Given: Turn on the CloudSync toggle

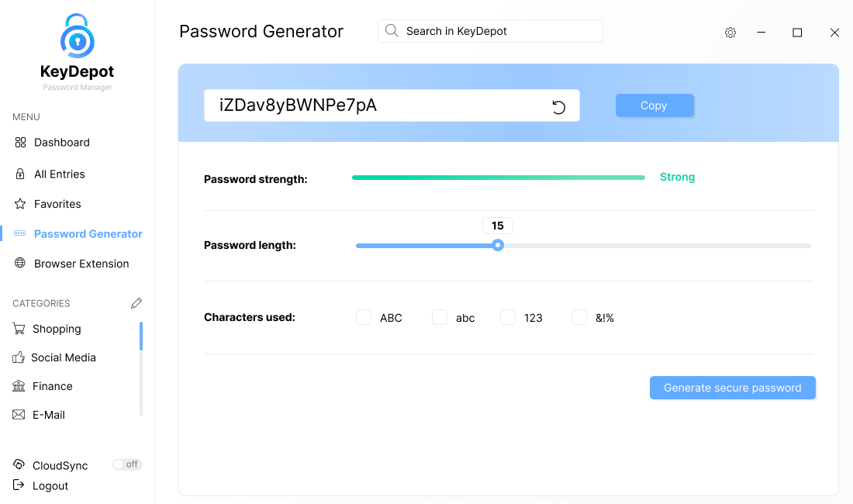Looking at the screenshot, I should pyautogui.click(x=127, y=464).
